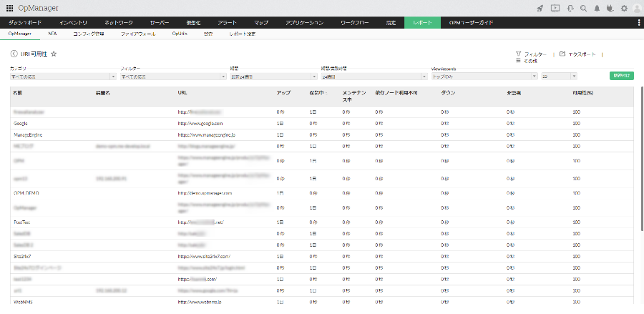This screenshot has height=314, width=644.
Task: Open the ダッシュボード menu
Action: (x=25, y=23)
